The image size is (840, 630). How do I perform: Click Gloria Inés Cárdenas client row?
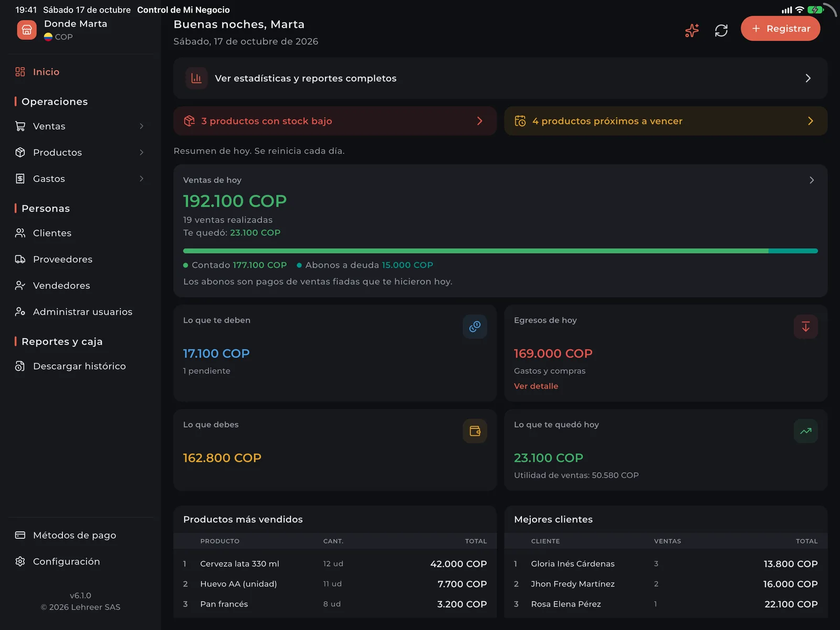(x=666, y=564)
